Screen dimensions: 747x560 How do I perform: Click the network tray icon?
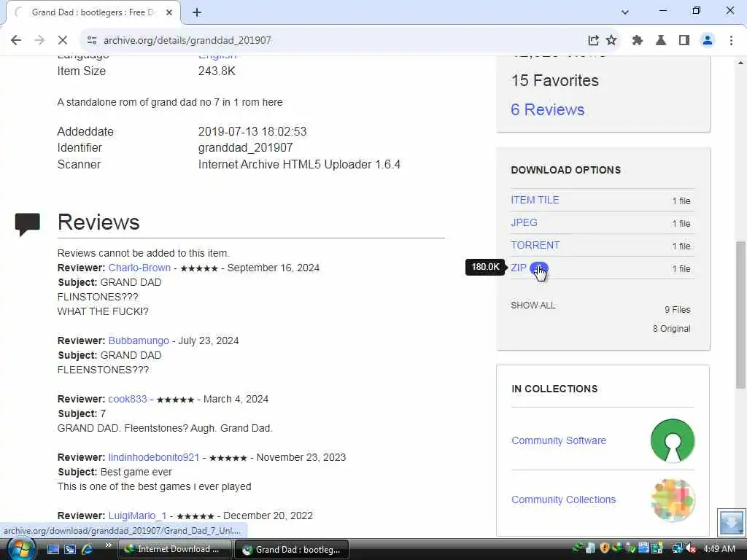677,548
